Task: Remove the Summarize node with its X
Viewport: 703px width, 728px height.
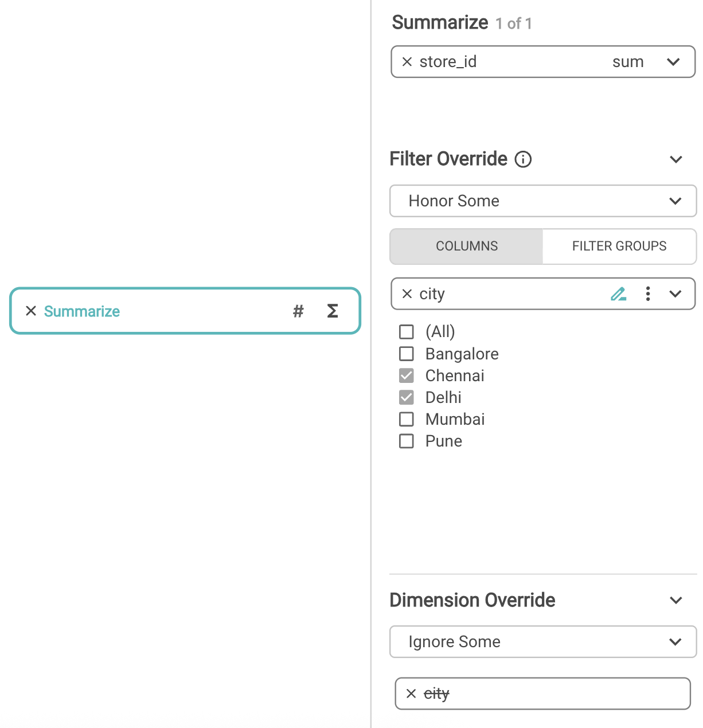Action: [x=31, y=311]
